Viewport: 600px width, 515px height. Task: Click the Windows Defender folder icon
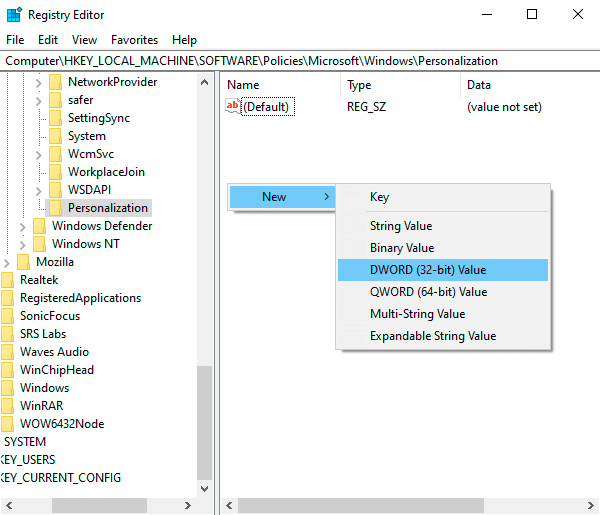coord(39,226)
